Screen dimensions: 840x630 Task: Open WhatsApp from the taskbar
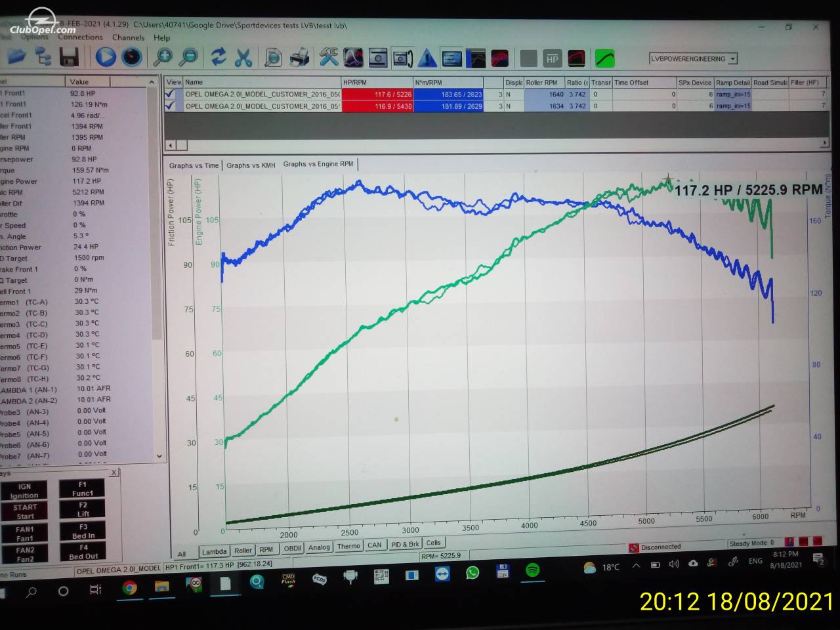(x=472, y=572)
